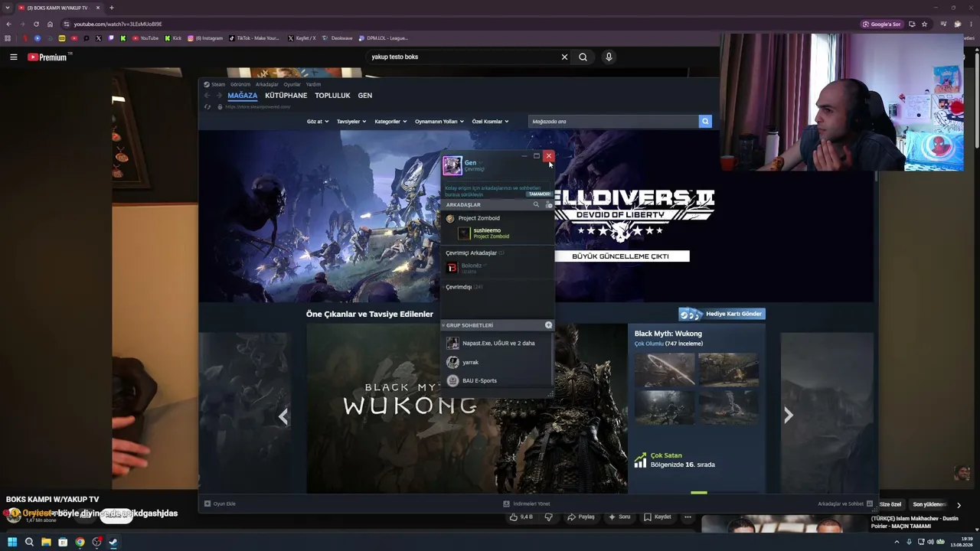The height and width of the screenshot is (551, 980).
Task: Reload the Chrome browser page
Action: click(x=36, y=24)
